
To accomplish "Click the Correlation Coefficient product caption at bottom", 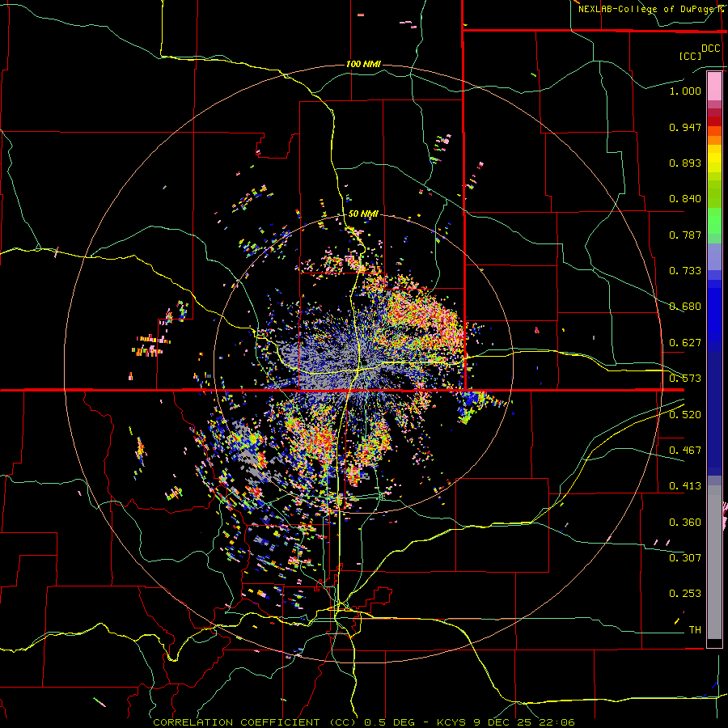I will coord(364,722).
